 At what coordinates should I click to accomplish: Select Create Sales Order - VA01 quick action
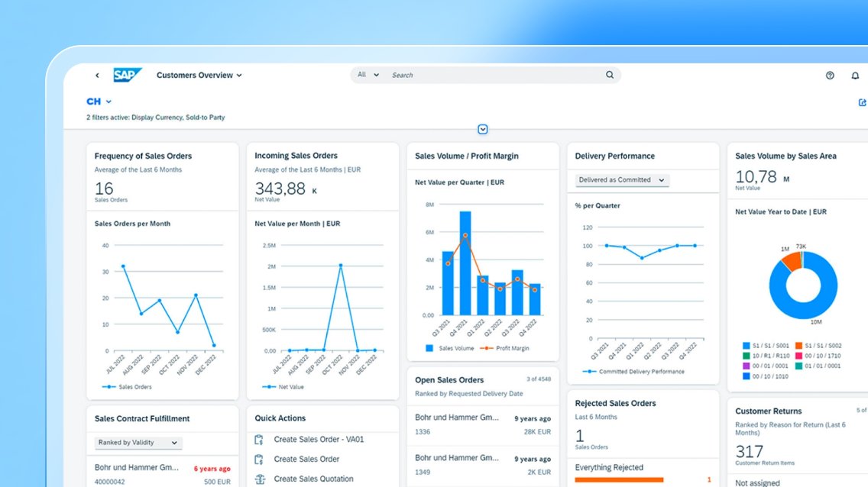(x=319, y=440)
